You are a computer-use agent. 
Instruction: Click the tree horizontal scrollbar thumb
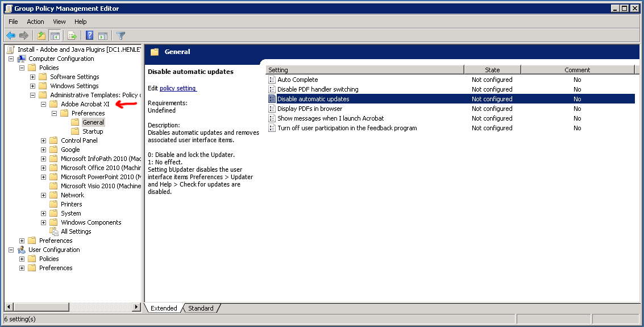coord(41,307)
